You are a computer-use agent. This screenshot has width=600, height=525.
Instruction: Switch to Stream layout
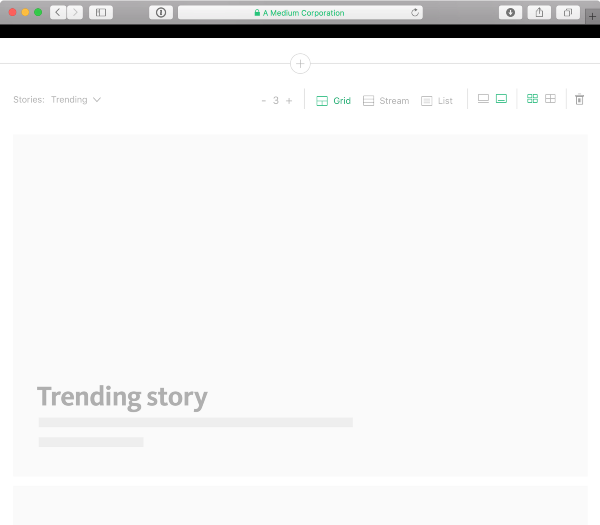tap(386, 101)
